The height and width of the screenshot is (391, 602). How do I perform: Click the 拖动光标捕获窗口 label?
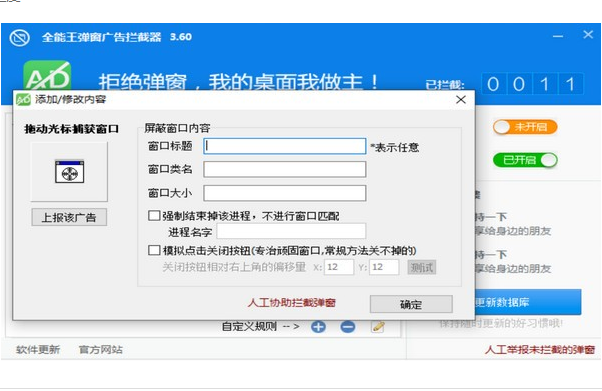pos(72,129)
